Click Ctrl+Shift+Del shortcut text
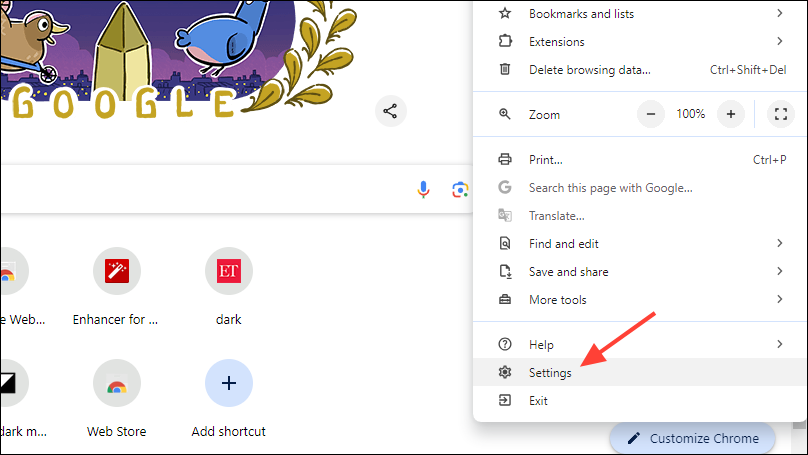Screen dimensions: 808x455 pos(748,70)
